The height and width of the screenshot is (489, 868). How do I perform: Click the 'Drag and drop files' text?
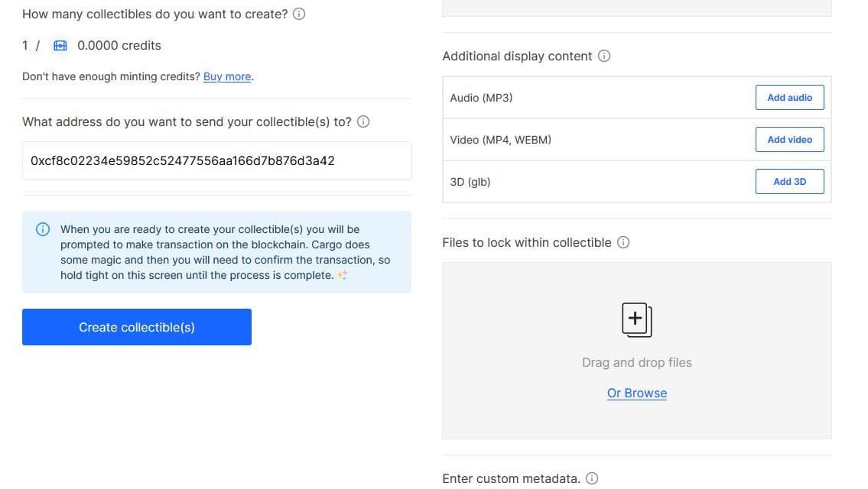point(636,362)
